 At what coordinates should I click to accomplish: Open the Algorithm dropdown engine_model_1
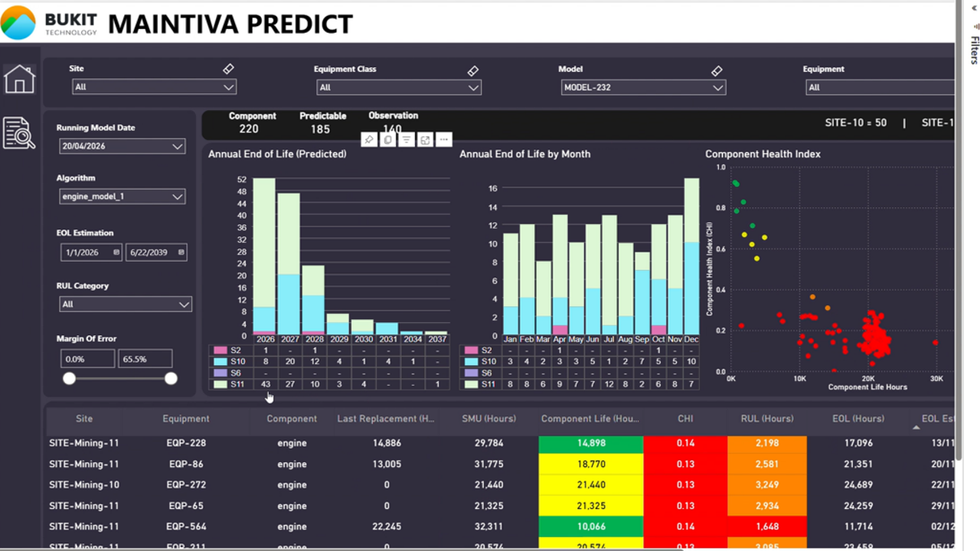click(122, 197)
